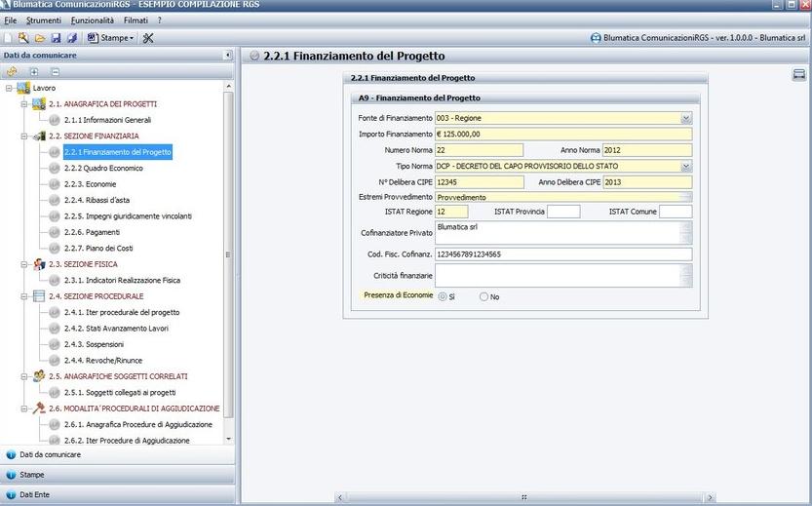Open the Funzionalità menu
The height and width of the screenshot is (506, 812).
point(92,20)
